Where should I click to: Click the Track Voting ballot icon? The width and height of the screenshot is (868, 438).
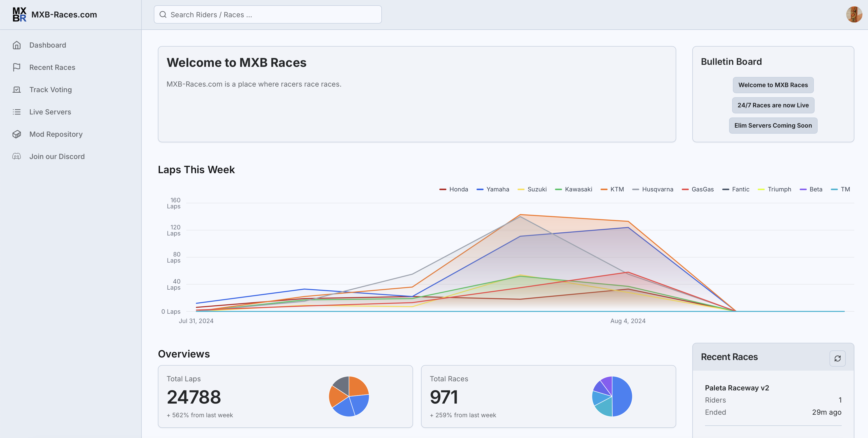(x=16, y=90)
